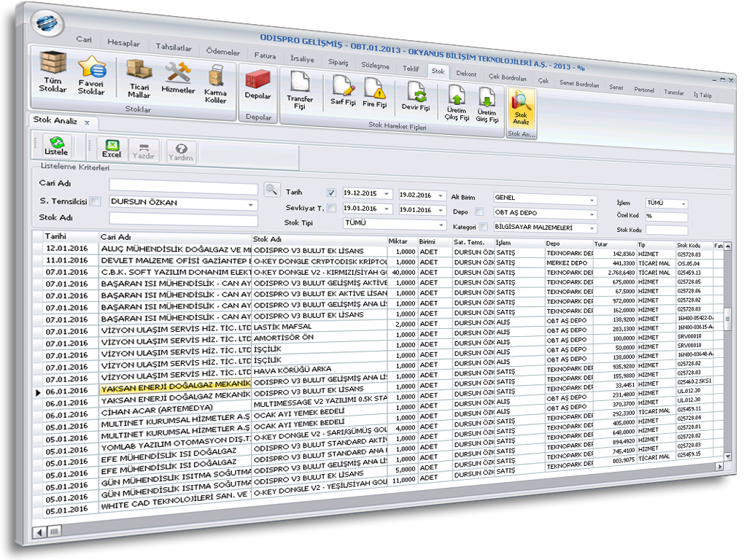The height and width of the screenshot is (560, 747).
Task: Switch to the Tahsilatlar ribbon tab
Action: pos(174,47)
